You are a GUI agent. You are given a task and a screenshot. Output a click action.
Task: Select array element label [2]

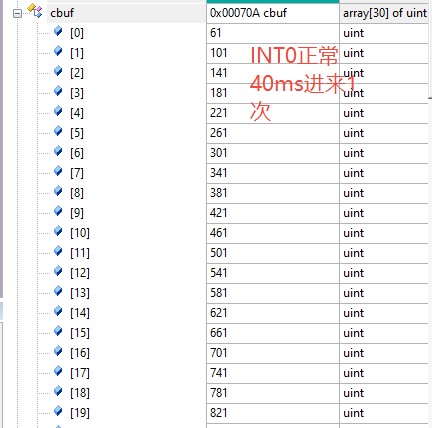[x=77, y=73]
